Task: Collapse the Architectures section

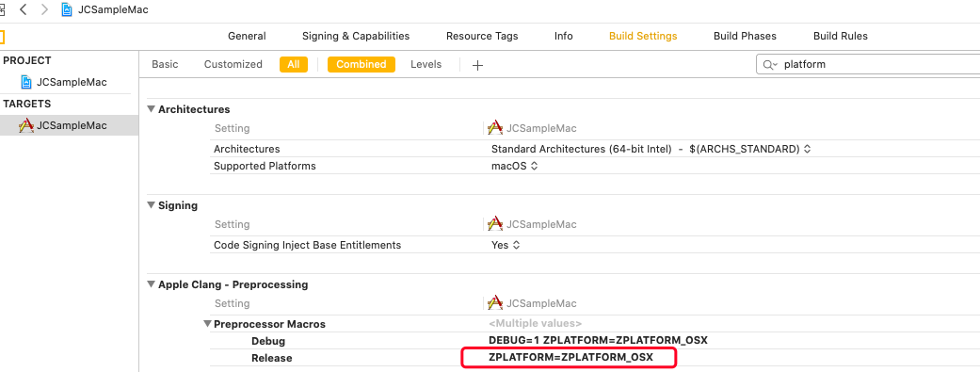Action: (151, 109)
